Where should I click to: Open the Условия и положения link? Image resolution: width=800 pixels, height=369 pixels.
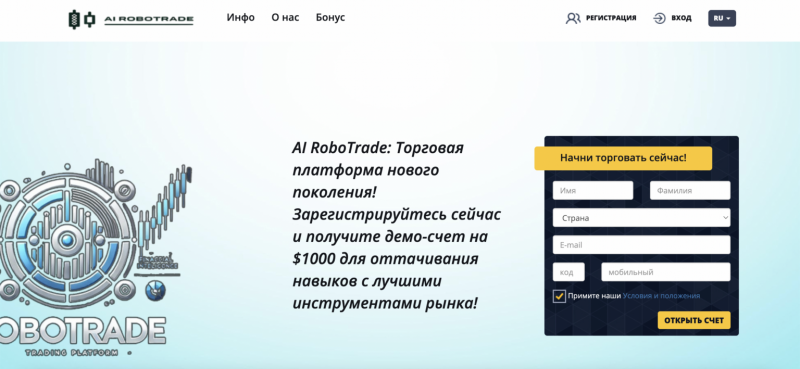pos(661,296)
